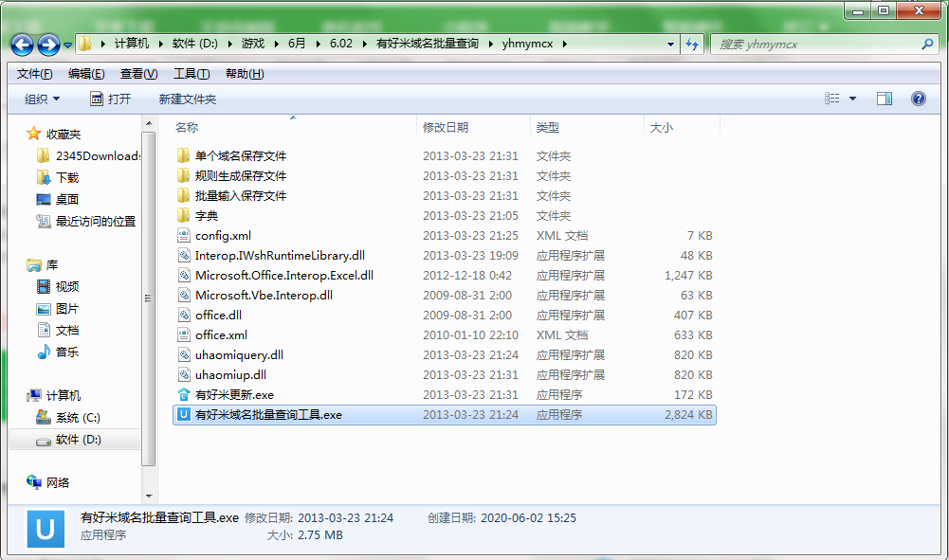Select the 字典 folder icon

183,215
